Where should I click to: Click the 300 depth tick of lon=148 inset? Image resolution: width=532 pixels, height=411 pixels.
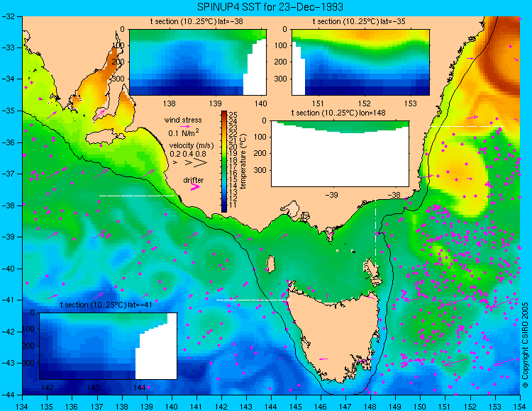tap(262, 170)
